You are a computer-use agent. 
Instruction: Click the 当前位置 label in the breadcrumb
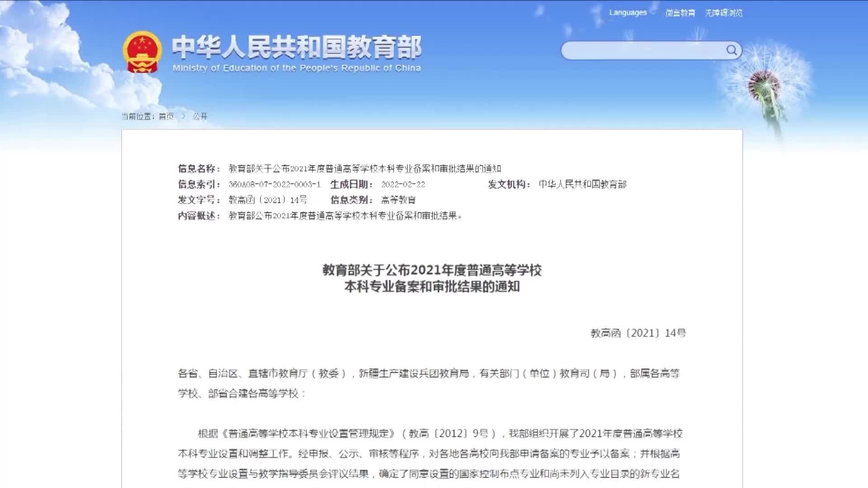(x=138, y=116)
